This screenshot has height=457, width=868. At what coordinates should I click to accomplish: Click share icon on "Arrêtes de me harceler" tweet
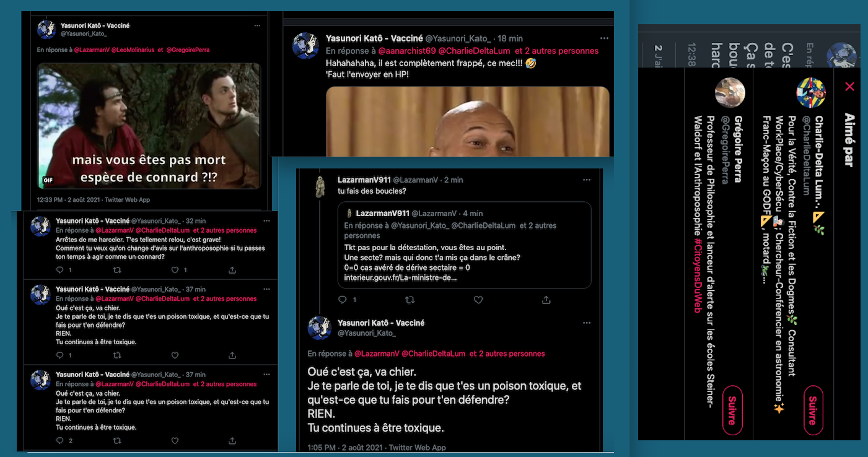tap(232, 270)
